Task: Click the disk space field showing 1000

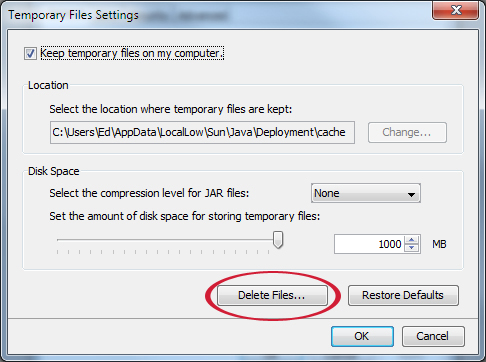Action: click(370, 244)
